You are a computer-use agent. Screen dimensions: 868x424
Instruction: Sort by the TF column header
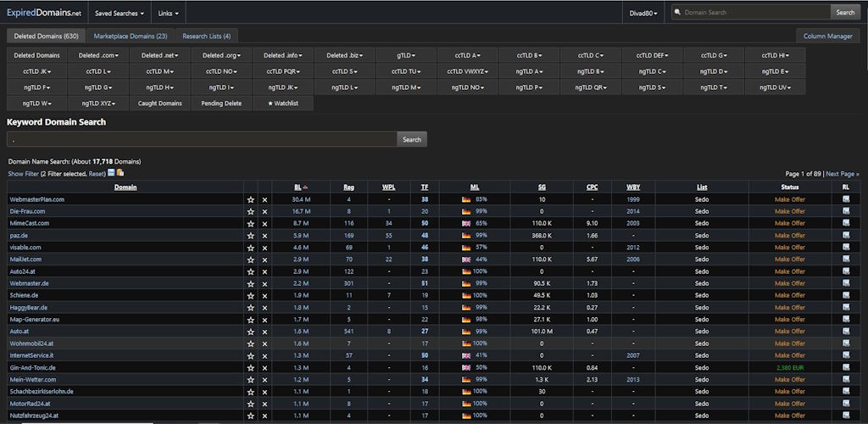(424, 187)
